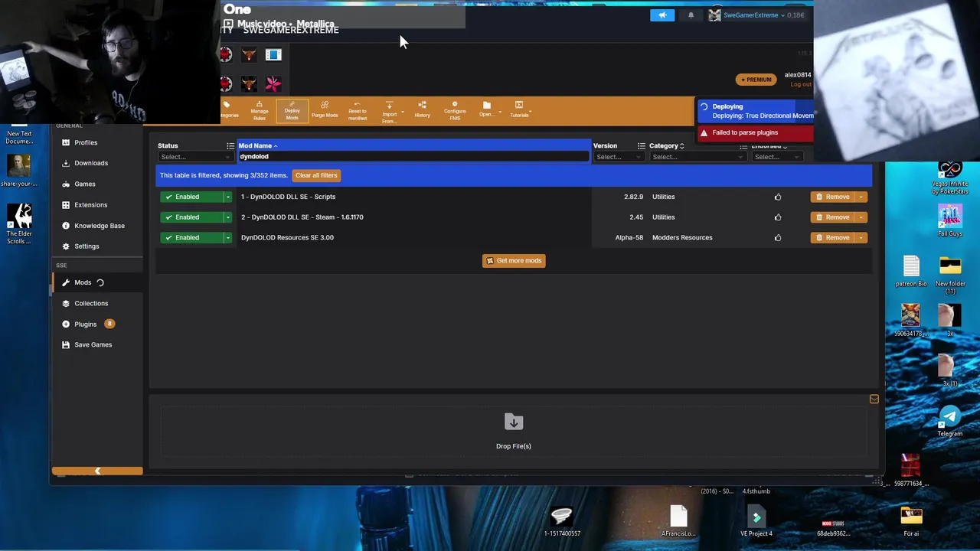
Task: Toggle Enabled for DynDOLOD Resources SE 3.00
Action: [191, 238]
